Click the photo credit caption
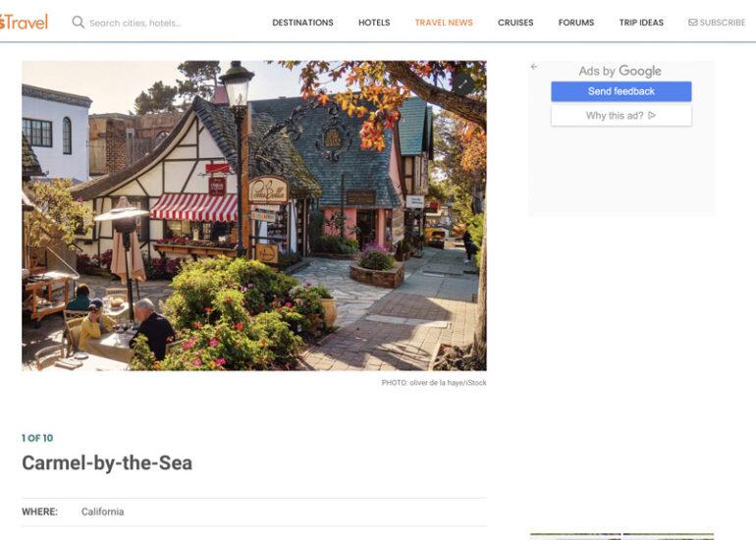Screen dimensions: 756x540 [434, 383]
